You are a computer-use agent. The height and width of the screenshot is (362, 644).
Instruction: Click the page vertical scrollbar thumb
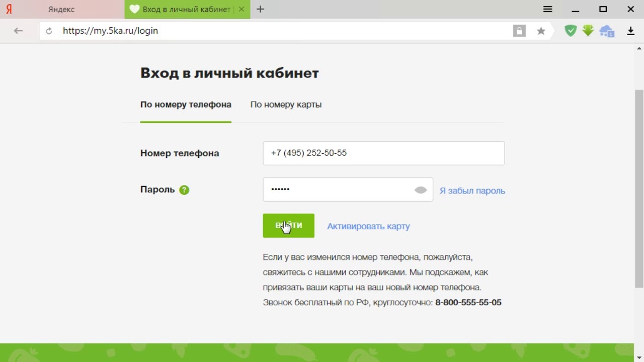(639, 189)
